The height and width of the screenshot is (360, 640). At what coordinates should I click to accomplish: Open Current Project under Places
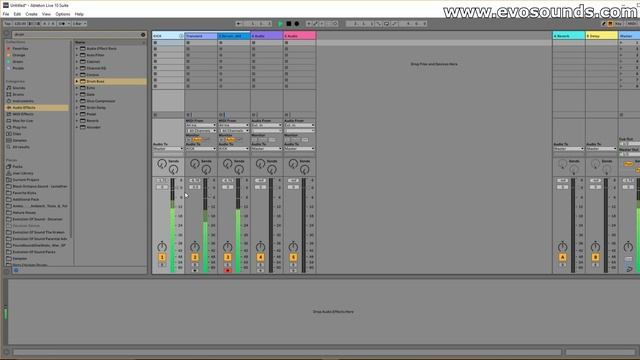pos(25,180)
